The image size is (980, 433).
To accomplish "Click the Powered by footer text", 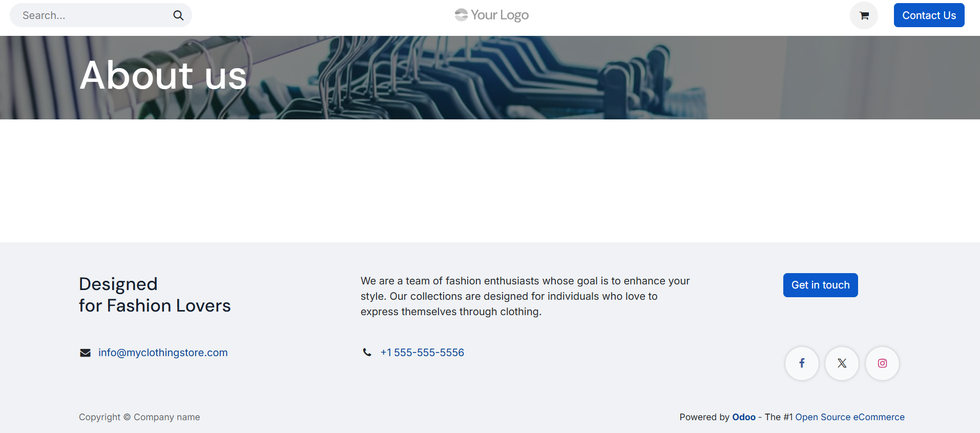I will [704, 417].
